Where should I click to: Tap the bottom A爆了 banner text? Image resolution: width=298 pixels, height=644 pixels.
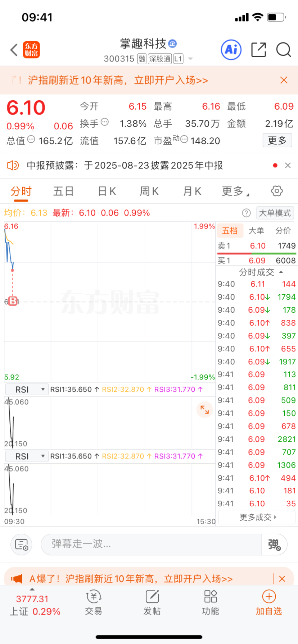[131, 579]
